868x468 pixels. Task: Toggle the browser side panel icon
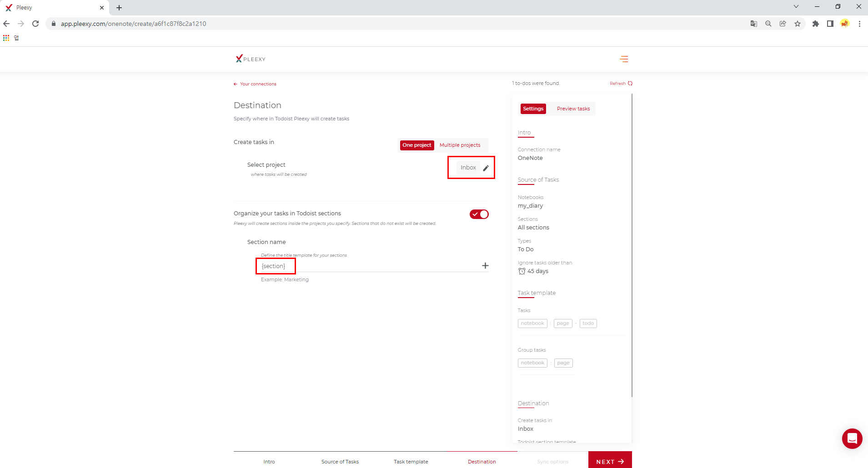pos(830,24)
